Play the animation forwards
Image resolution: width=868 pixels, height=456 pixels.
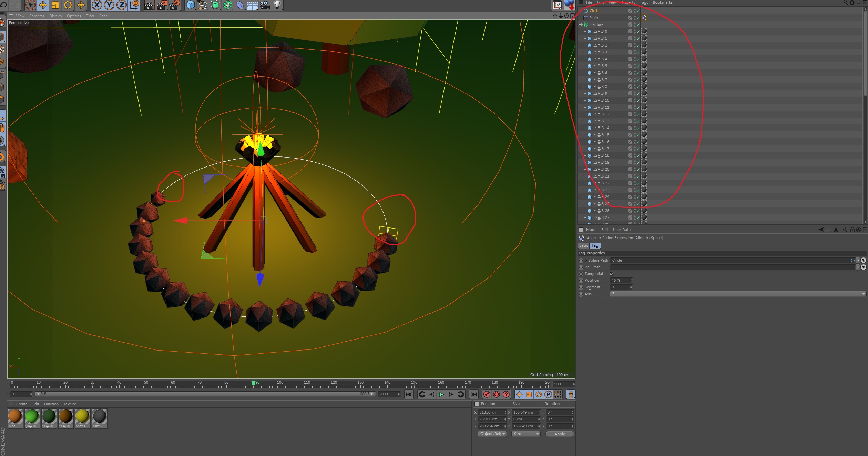pyautogui.click(x=441, y=394)
